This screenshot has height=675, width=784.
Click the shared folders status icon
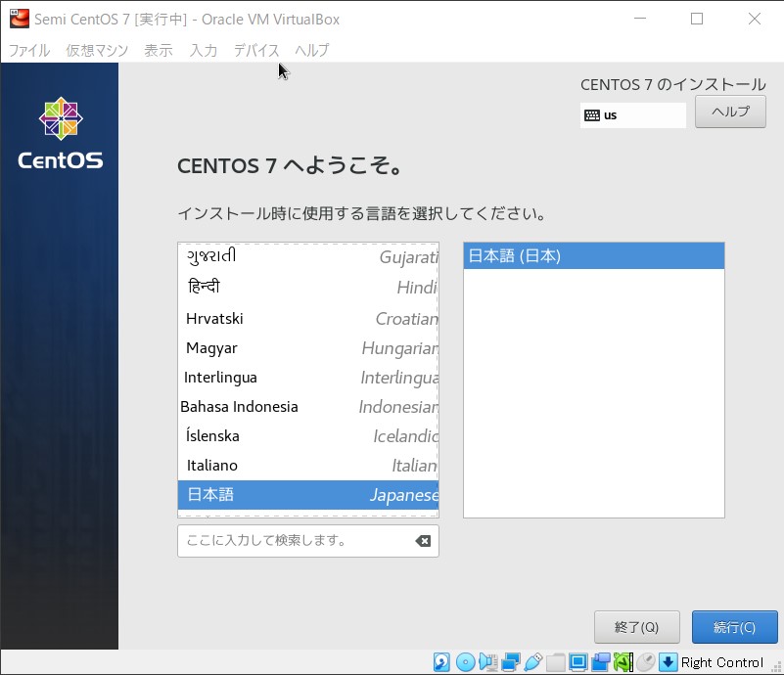coord(555,662)
